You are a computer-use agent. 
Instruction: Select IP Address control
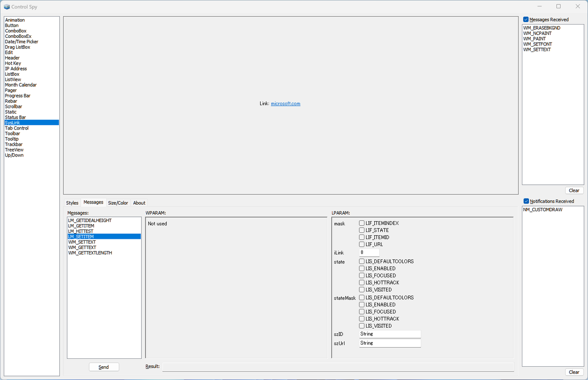pyautogui.click(x=32, y=69)
